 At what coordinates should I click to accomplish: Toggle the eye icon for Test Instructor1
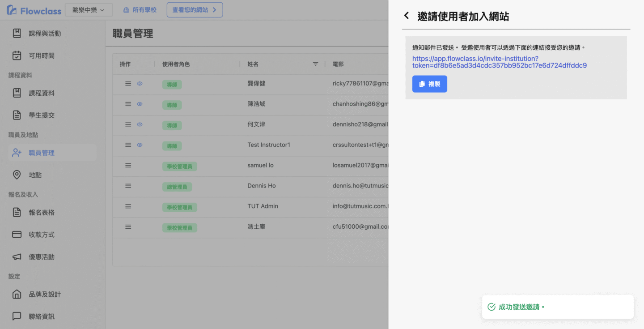tap(140, 145)
